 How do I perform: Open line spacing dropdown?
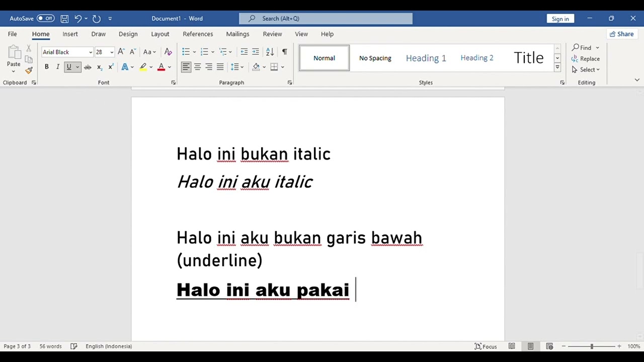[x=236, y=67]
